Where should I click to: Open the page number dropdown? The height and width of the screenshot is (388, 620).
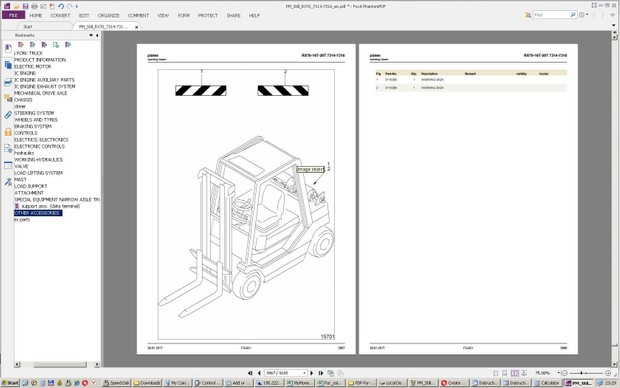304,373
